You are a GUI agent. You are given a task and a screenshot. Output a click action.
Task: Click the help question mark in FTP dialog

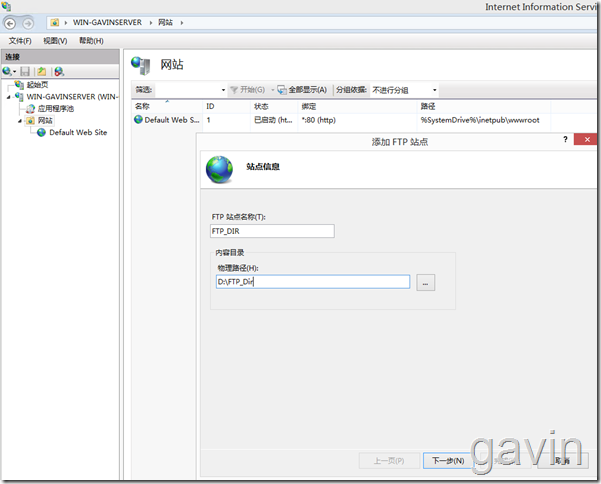point(565,139)
